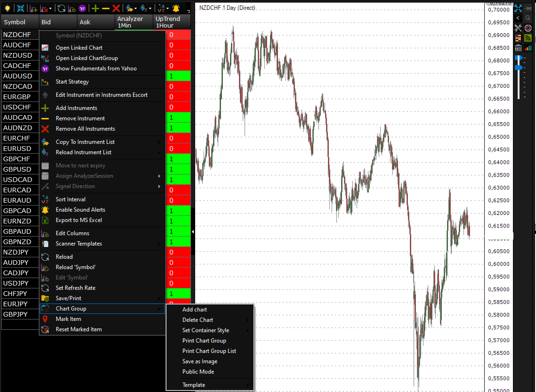
Task: Click the bank building icon in right sidebar
Action: coord(518,48)
